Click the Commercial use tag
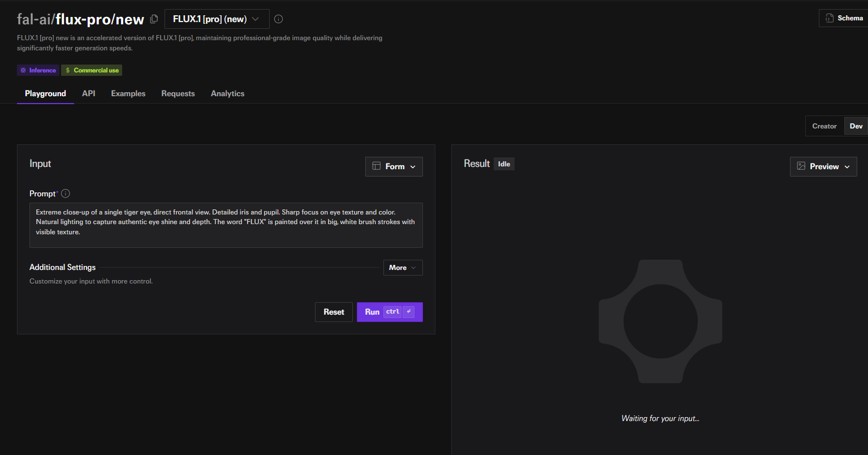 (x=92, y=70)
